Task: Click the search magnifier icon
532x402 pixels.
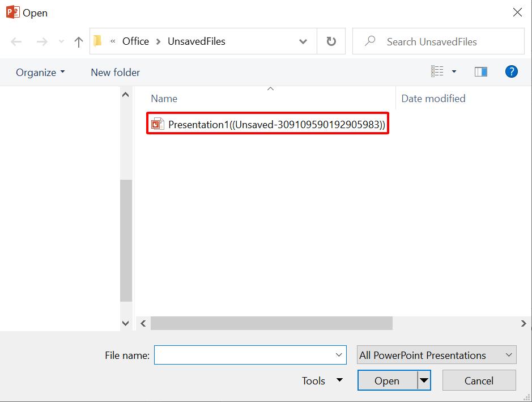Action: [370, 41]
